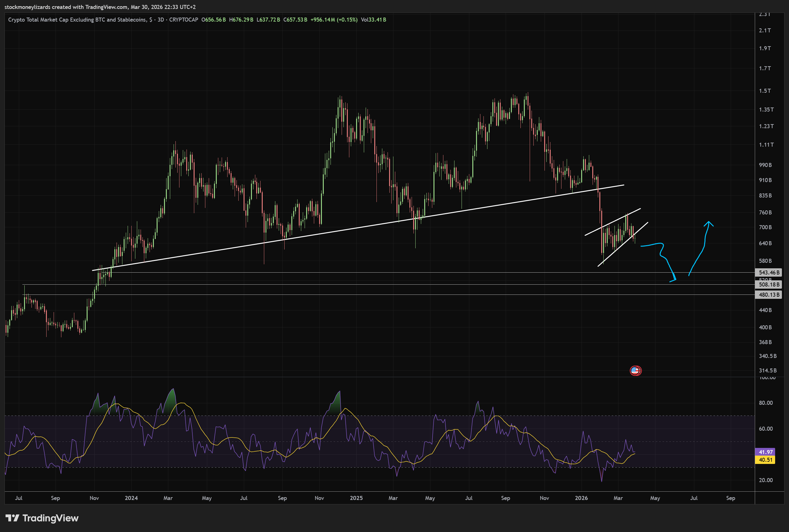Select the 543.46 B horizontal line price label
Image resolution: width=789 pixels, height=532 pixels.
pos(769,272)
